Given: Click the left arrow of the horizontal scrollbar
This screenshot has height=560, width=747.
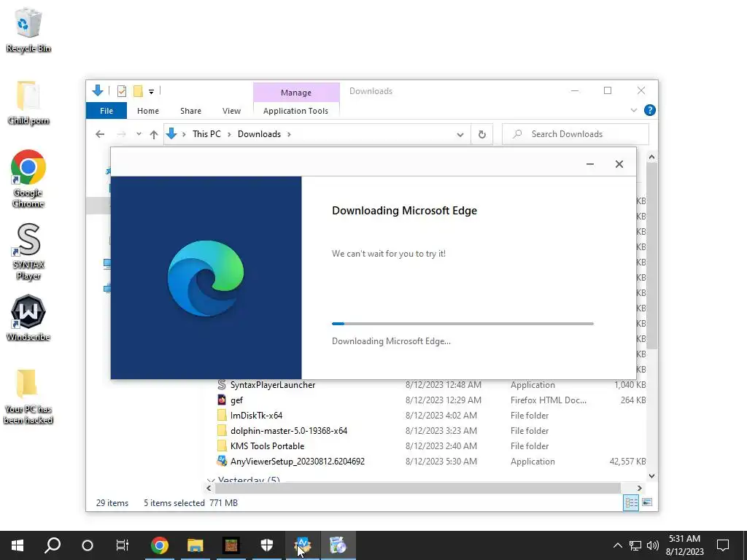Looking at the screenshot, I should pyautogui.click(x=209, y=488).
